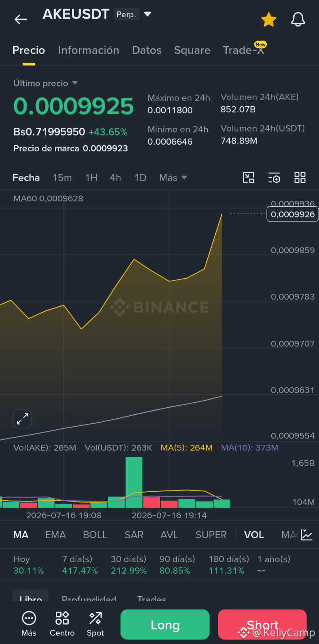This screenshot has width=319, height=644.
Task: Click the +43.65% change value
Action: pyautogui.click(x=108, y=132)
